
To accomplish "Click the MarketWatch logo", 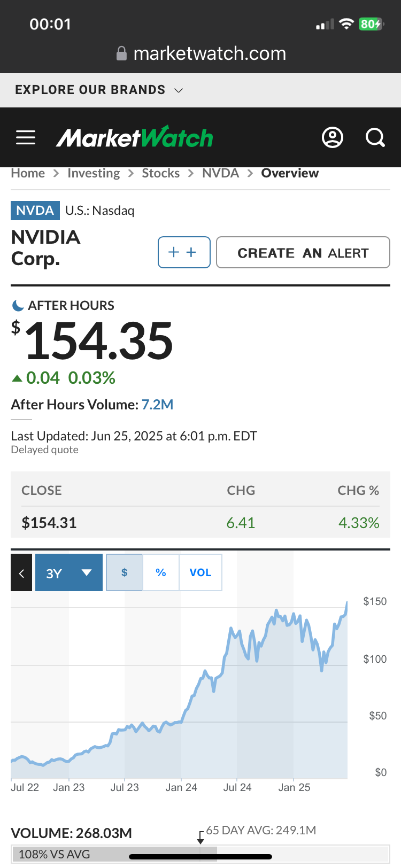I will (135, 138).
